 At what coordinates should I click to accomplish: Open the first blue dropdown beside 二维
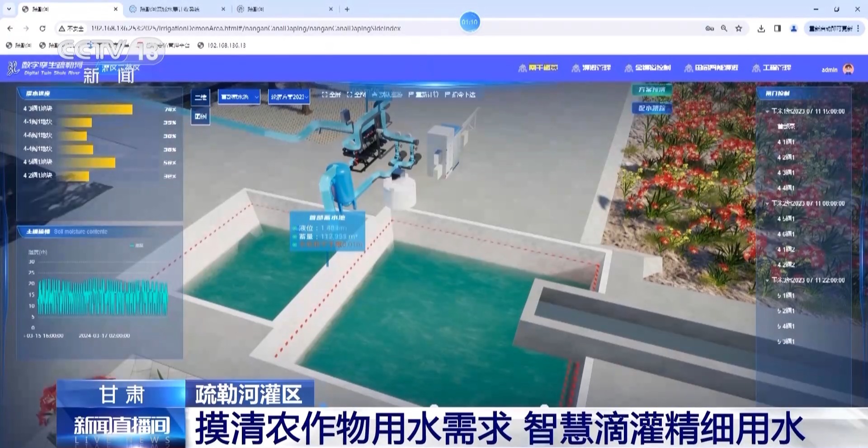tap(239, 97)
